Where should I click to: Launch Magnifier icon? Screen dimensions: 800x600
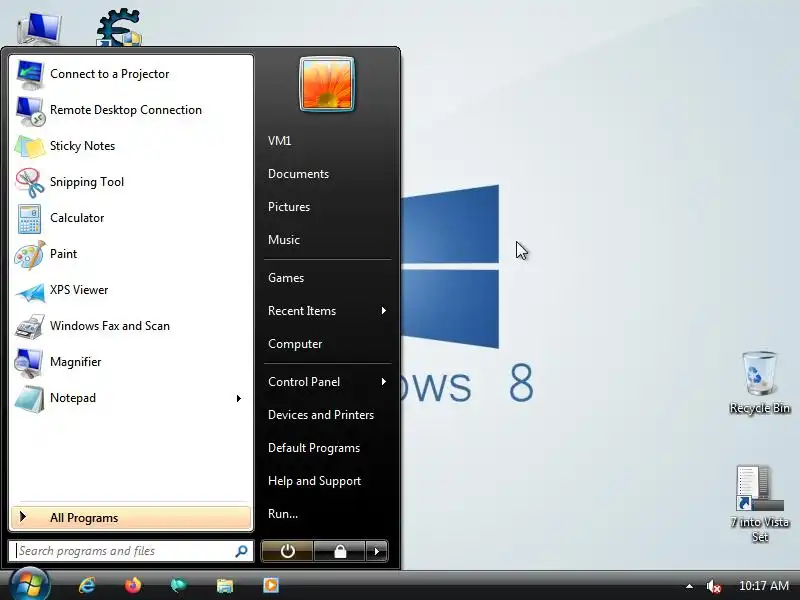pyautogui.click(x=29, y=363)
